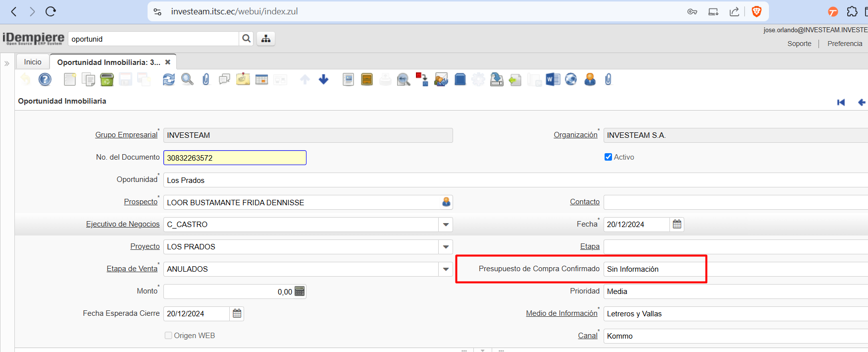Toggle grid view with the table icon
The height and width of the screenshot is (352, 868).
(x=261, y=79)
